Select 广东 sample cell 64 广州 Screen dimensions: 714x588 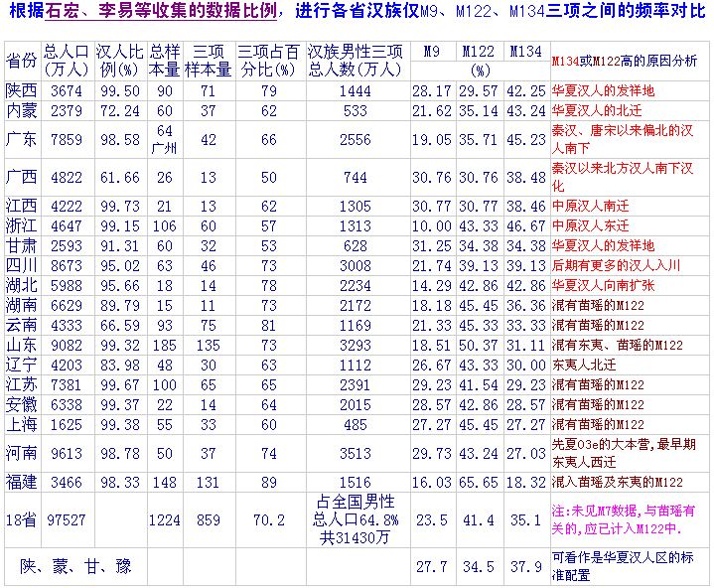point(165,139)
